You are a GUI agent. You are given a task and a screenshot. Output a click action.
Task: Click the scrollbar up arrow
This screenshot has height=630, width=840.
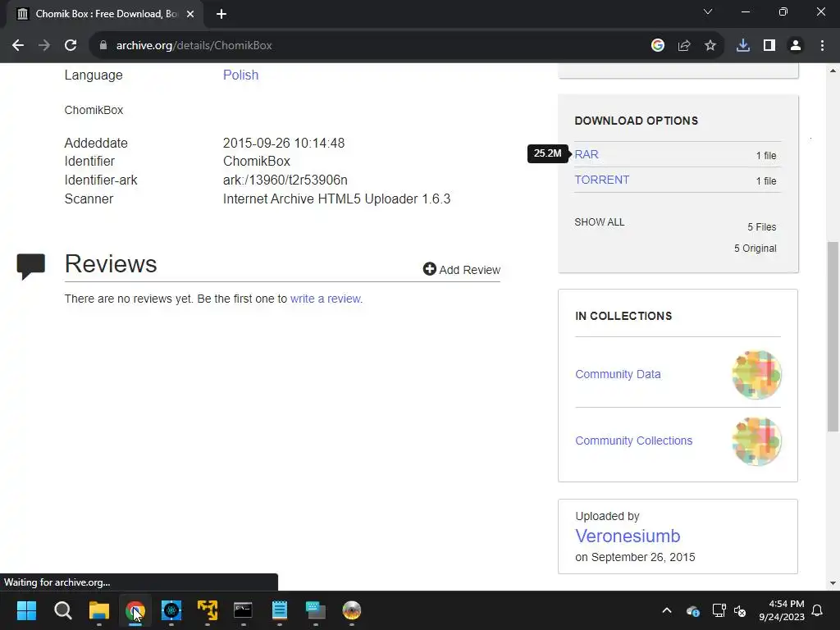(833, 71)
